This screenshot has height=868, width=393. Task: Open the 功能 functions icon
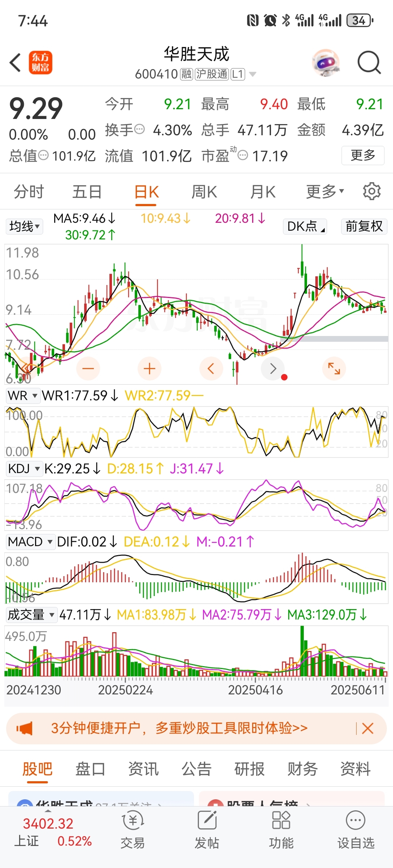pyautogui.click(x=281, y=830)
